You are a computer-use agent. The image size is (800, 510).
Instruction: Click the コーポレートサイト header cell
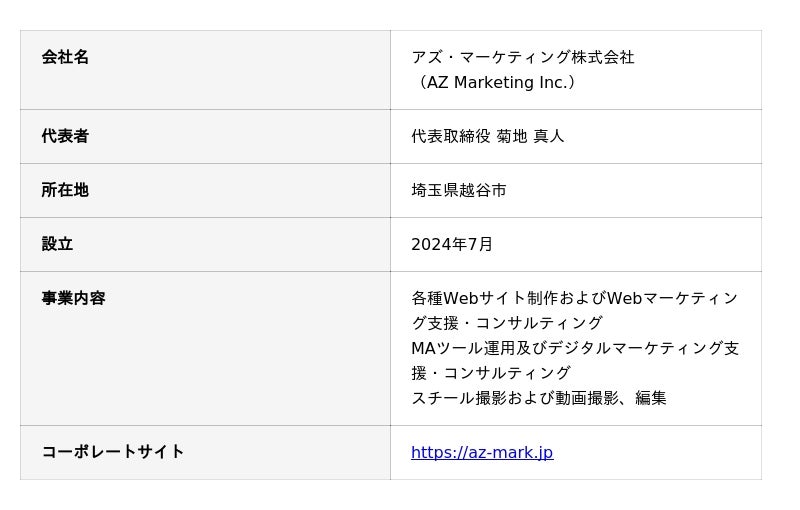coord(205,452)
